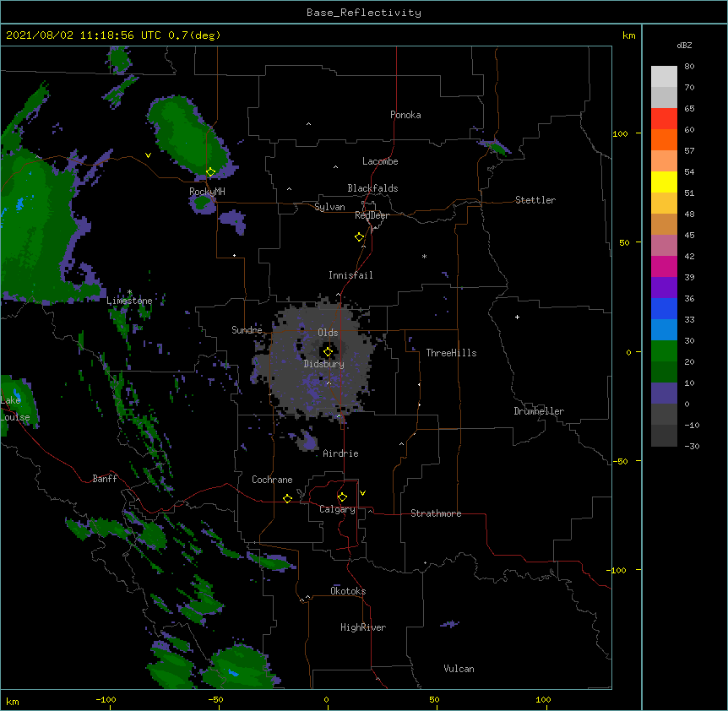728x711 pixels.
Task: Click the yellow V marker east of Calgary
Action: (362, 493)
